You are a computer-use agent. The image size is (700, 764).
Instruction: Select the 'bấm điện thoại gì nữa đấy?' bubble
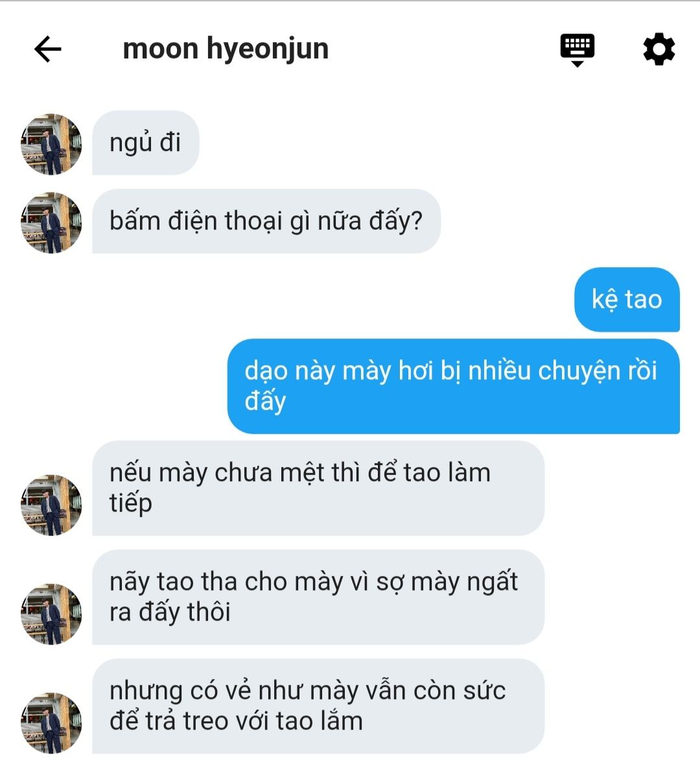coord(266,221)
